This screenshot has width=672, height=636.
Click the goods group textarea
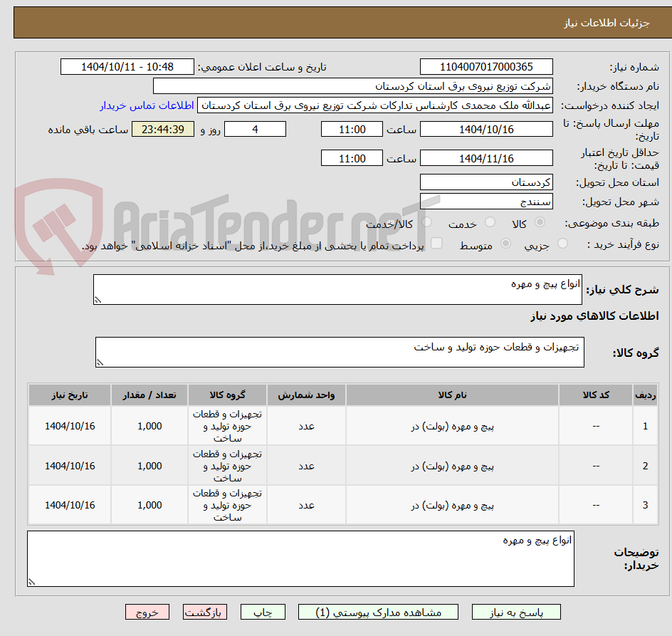point(340,352)
